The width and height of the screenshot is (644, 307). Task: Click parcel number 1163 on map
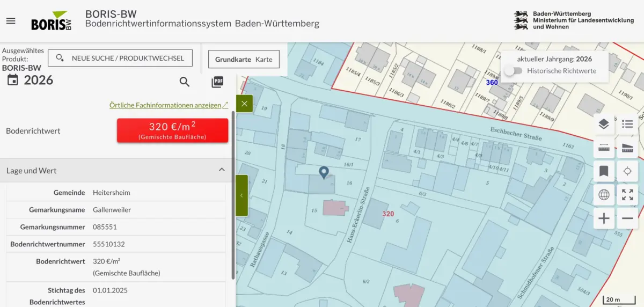coord(568,145)
